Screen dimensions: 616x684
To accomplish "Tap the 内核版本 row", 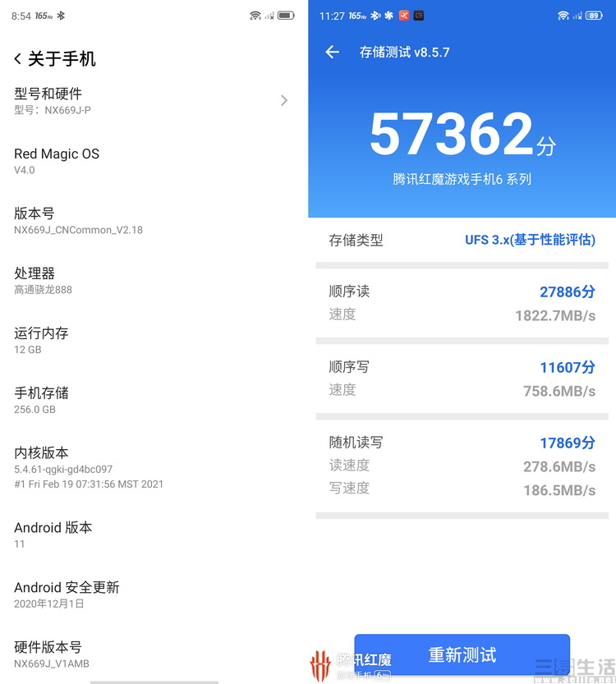I will coord(154,468).
